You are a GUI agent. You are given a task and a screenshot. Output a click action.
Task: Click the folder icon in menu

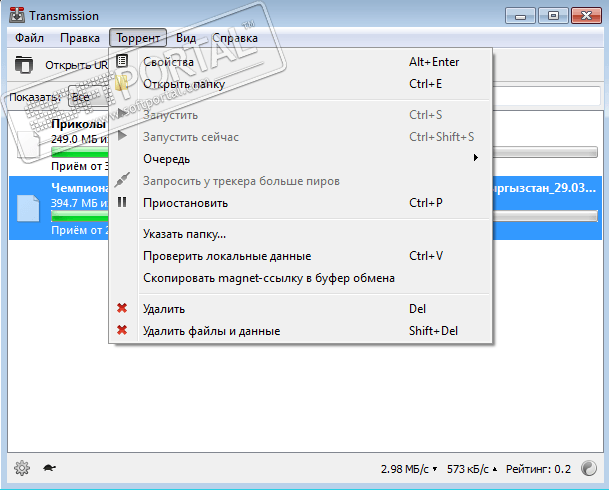coord(122,83)
